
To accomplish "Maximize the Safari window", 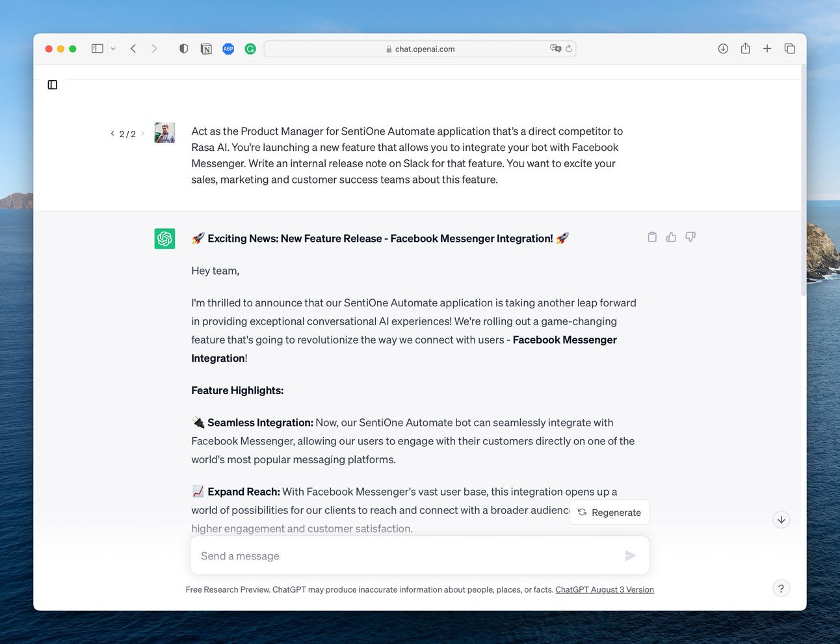I will [73, 49].
